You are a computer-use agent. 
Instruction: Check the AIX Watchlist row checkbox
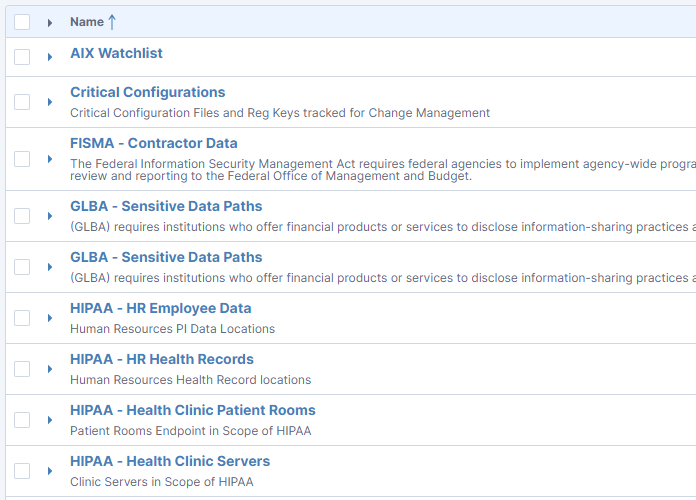click(22, 57)
